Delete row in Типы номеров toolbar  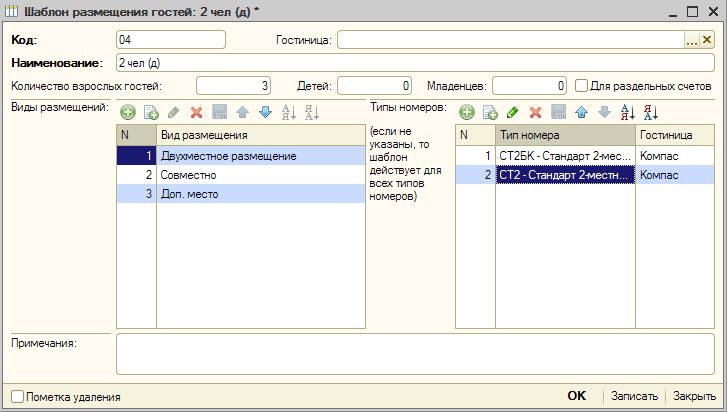536,112
